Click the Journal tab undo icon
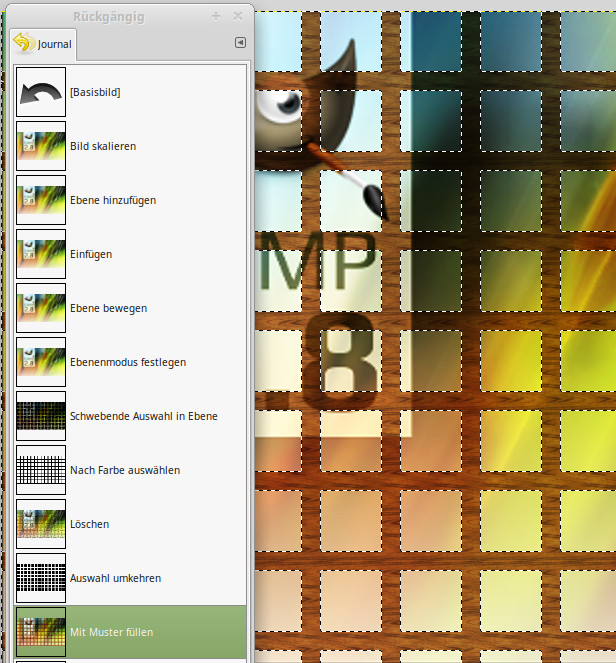 click(23, 43)
